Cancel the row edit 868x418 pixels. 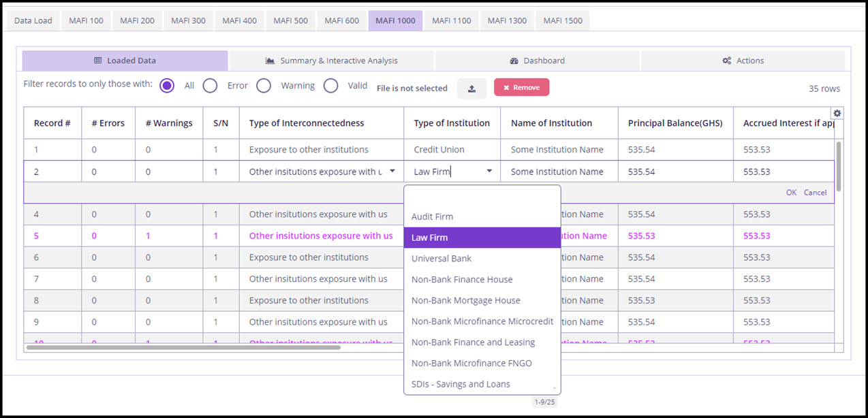[815, 193]
